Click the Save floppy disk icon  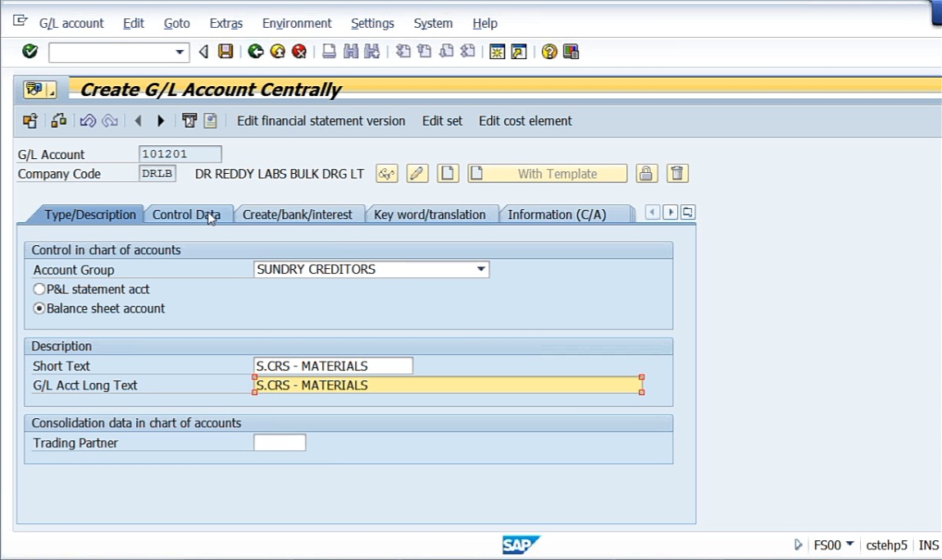point(225,52)
